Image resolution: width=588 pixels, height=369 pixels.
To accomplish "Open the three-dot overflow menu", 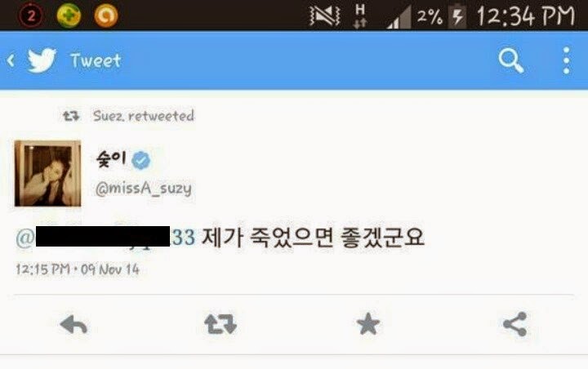I will pos(567,60).
